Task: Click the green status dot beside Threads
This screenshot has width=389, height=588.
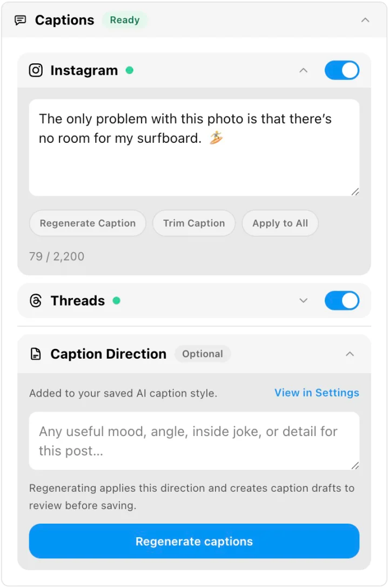Action: pyautogui.click(x=117, y=300)
